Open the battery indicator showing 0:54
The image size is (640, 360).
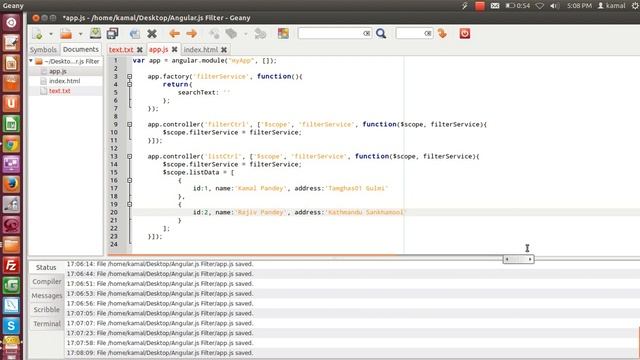pos(518,6)
